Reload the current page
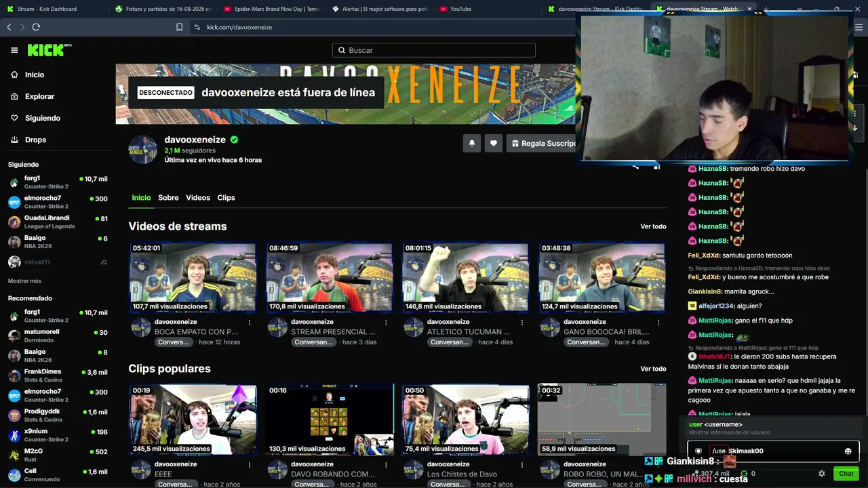The image size is (868, 488). point(36,27)
